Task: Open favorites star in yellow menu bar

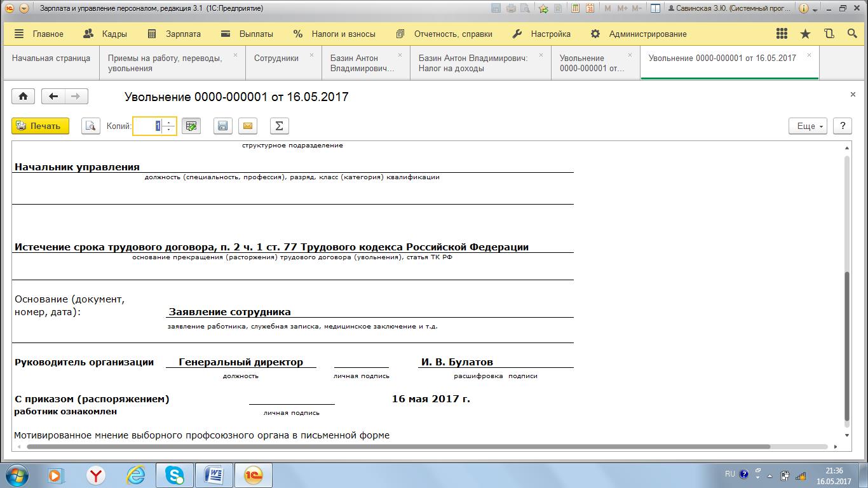Action: [805, 34]
